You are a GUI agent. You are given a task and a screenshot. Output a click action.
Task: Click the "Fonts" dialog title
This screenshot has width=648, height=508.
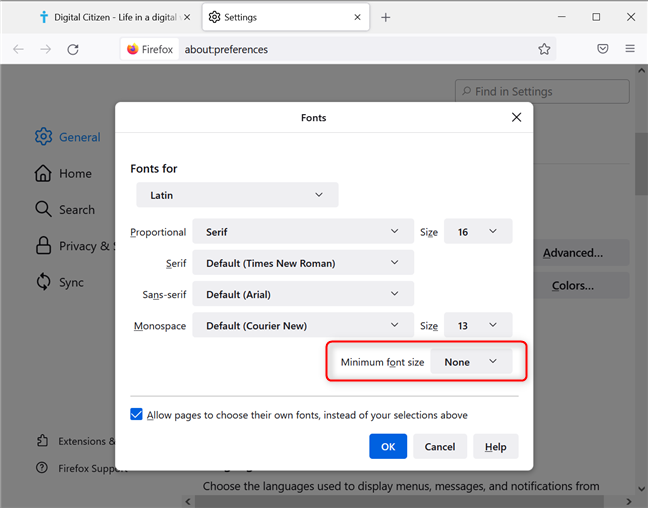coord(313,118)
